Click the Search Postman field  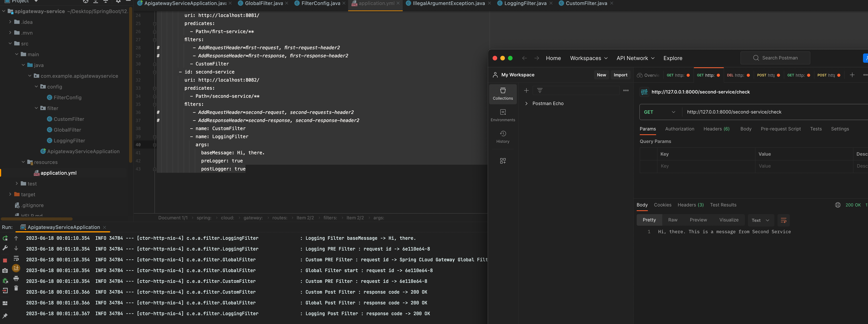point(775,58)
